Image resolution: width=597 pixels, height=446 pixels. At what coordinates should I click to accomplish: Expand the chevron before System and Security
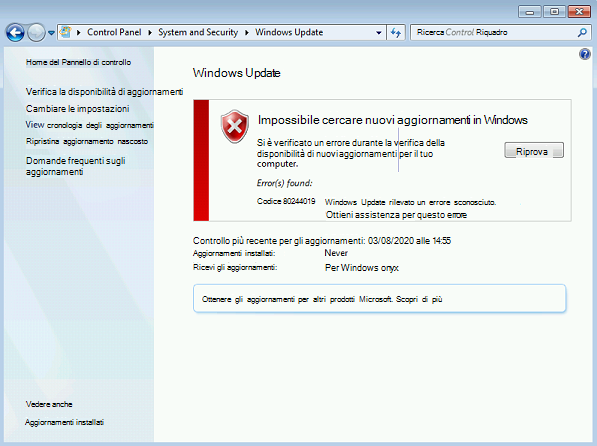(150, 33)
